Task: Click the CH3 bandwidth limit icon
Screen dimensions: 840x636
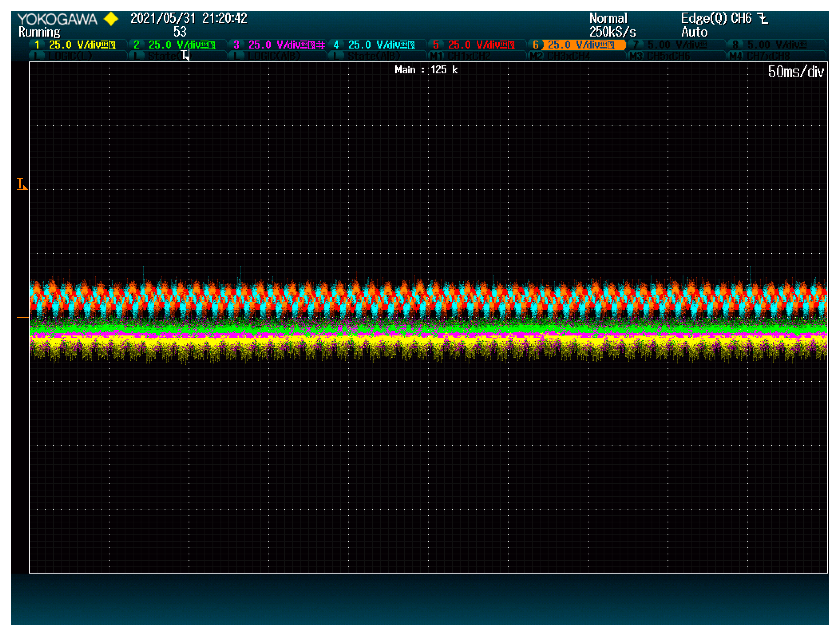Action: [x=321, y=45]
